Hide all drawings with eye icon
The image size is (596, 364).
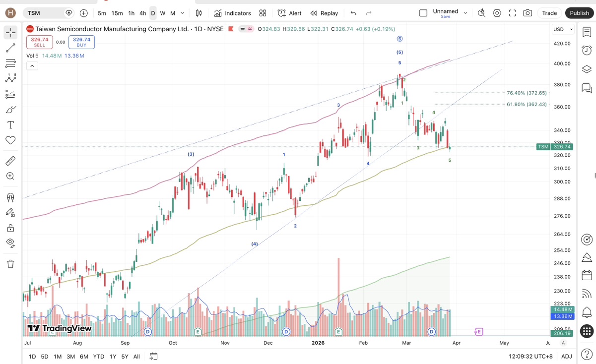pyautogui.click(x=10, y=243)
